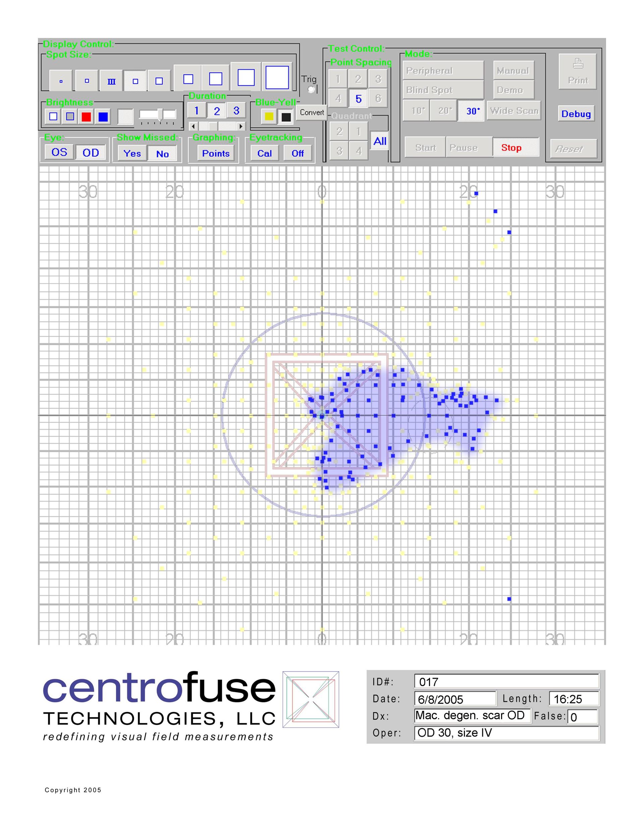Pick the black Blue-Yell swatch
The width and height of the screenshot is (644, 834).
(286, 117)
